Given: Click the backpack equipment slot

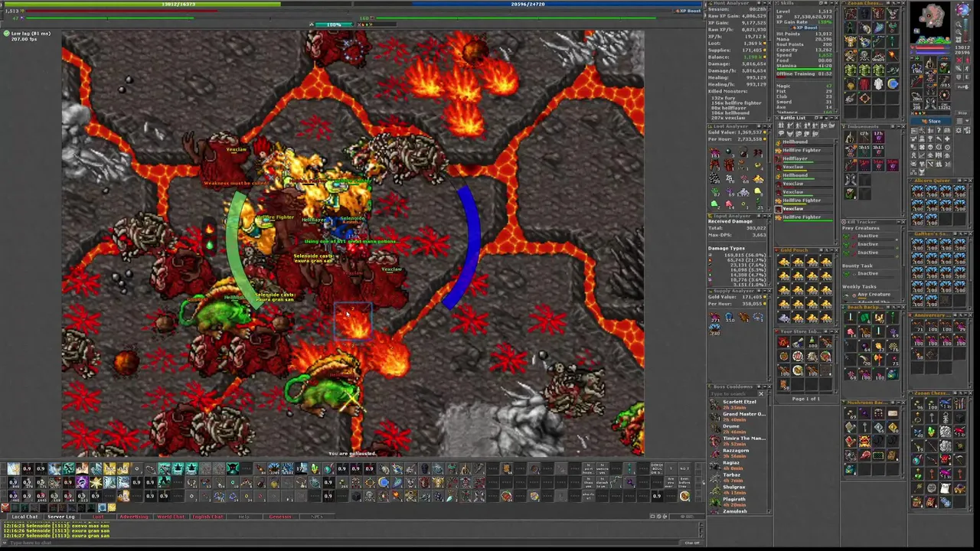Looking at the screenshot, I should tap(944, 67).
